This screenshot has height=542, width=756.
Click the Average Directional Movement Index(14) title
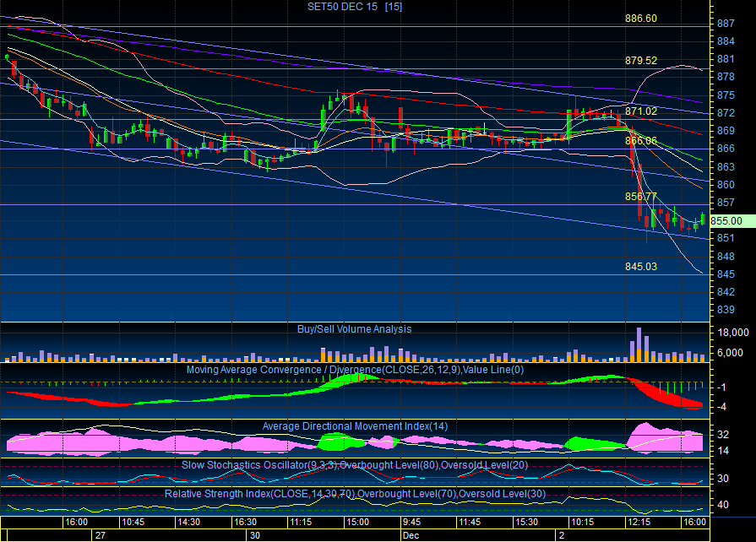point(355,425)
